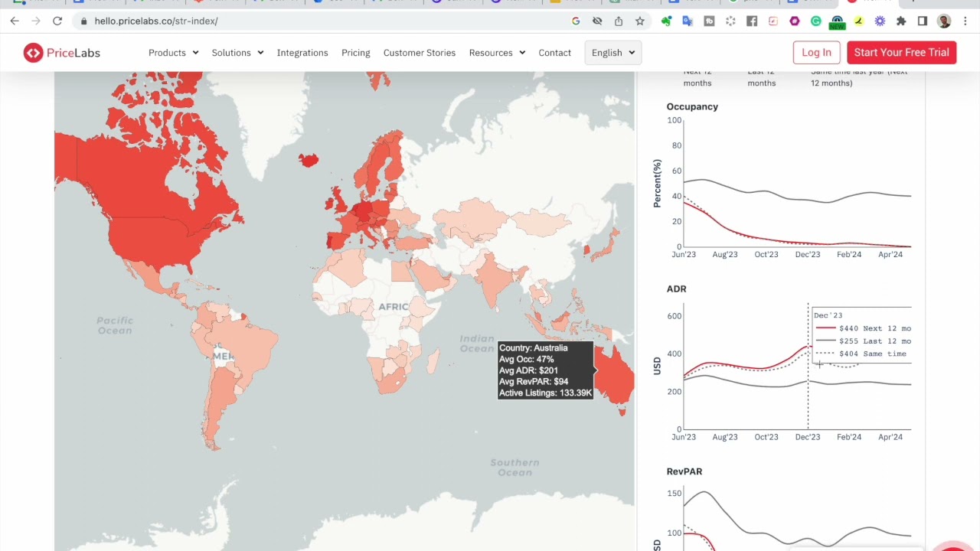The width and height of the screenshot is (980, 551).
Task: Open the Contact page
Action: tap(554, 53)
